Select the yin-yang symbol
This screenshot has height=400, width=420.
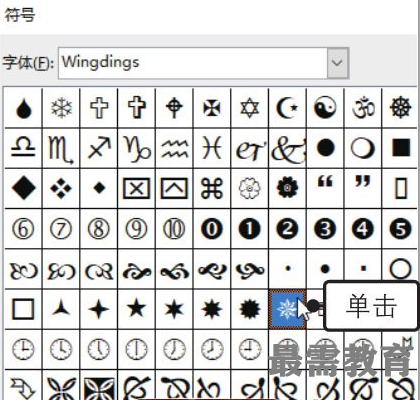(x=325, y=108)
